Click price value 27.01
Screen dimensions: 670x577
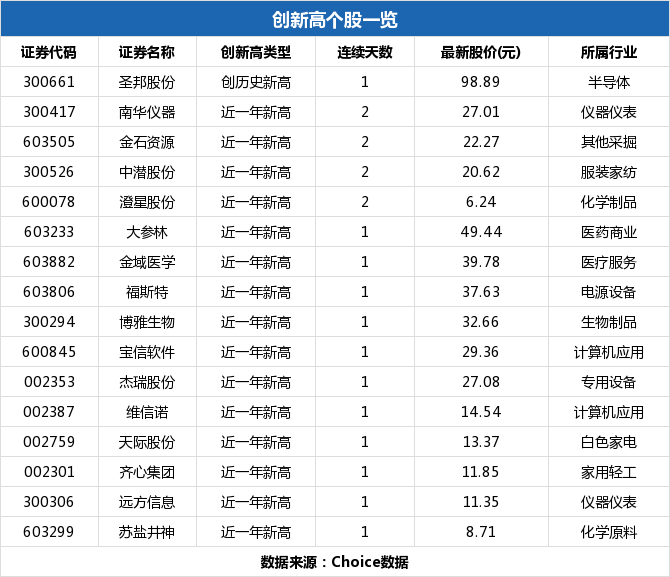(x=481, y=112)
